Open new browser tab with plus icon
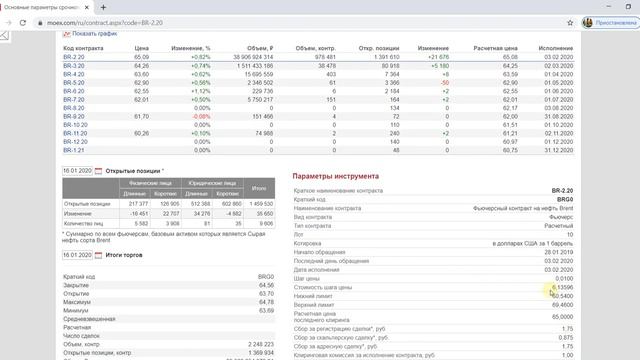This screenshot has width=640, height=360. pyautogui.click(x=103, y=7)
